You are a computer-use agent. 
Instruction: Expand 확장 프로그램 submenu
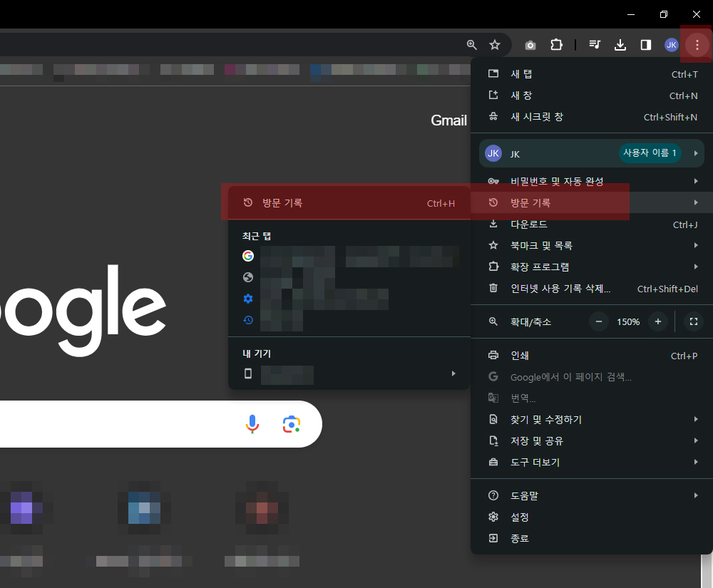click(x=592, y=267)
